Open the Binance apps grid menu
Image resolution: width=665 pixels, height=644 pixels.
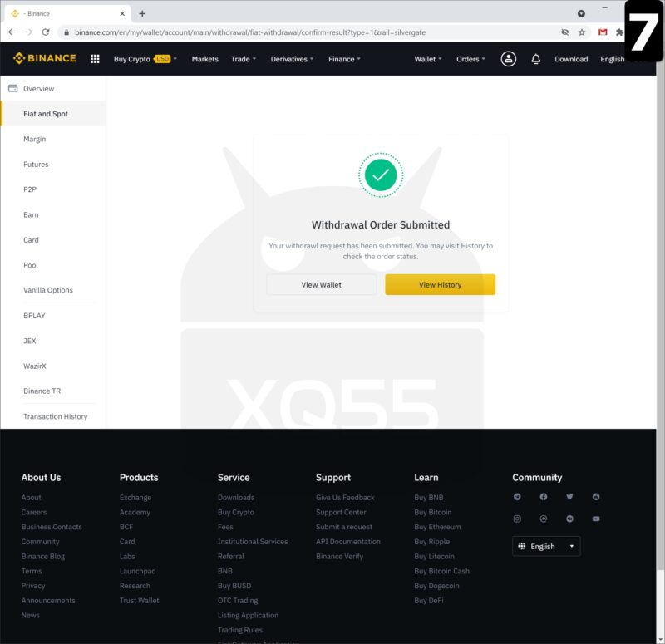[x=95, y=59]
